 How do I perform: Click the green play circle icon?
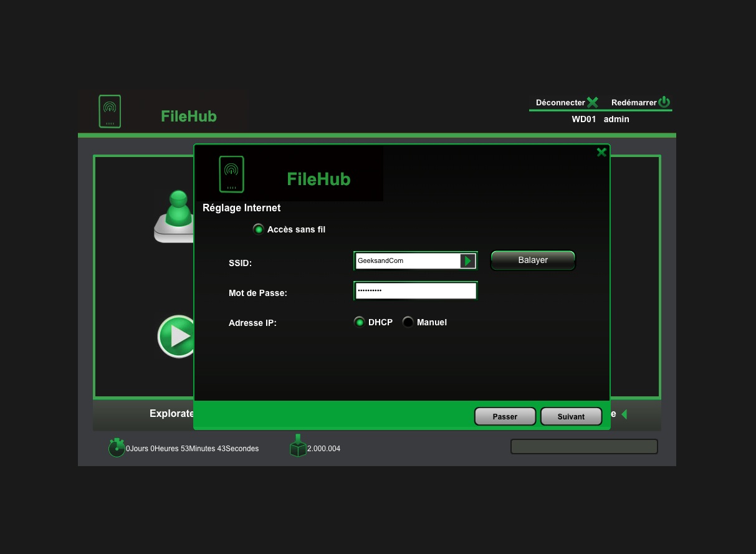pyautogui.click(x=177, y=337)
